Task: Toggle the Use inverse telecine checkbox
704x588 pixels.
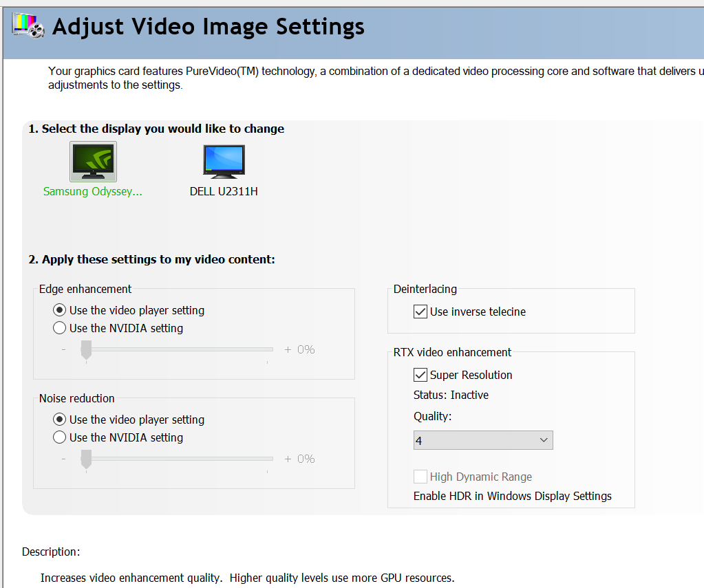Action: click(x=420, y=312)
